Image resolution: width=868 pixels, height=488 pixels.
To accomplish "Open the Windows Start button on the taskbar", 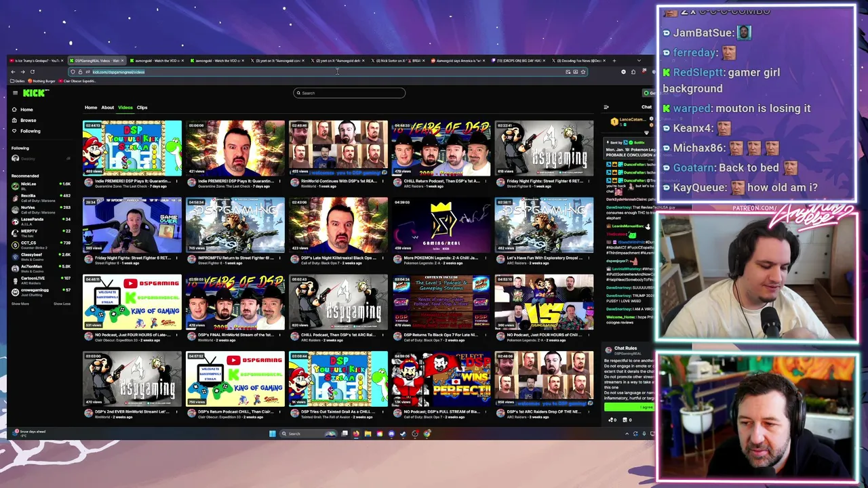I will (x=272, y=434).
